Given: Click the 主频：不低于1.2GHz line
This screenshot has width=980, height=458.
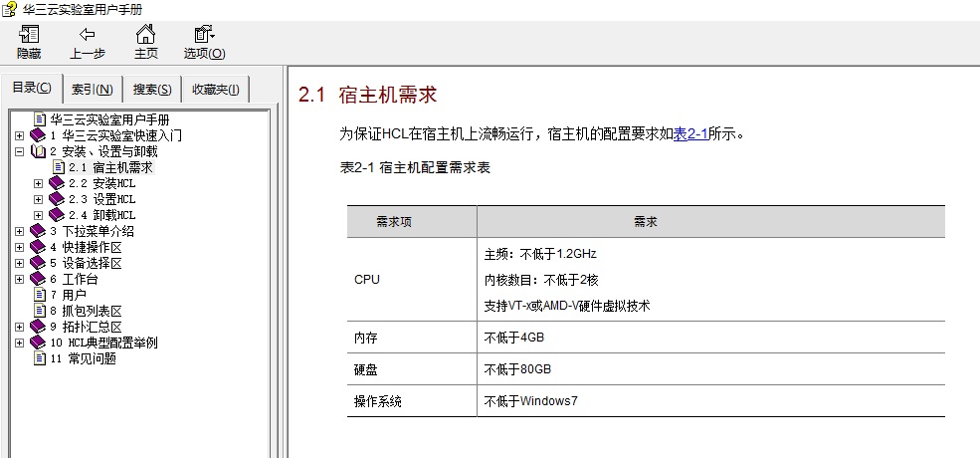Looking at the screenshot, I should pyautogui.click(x=540, y=254).
